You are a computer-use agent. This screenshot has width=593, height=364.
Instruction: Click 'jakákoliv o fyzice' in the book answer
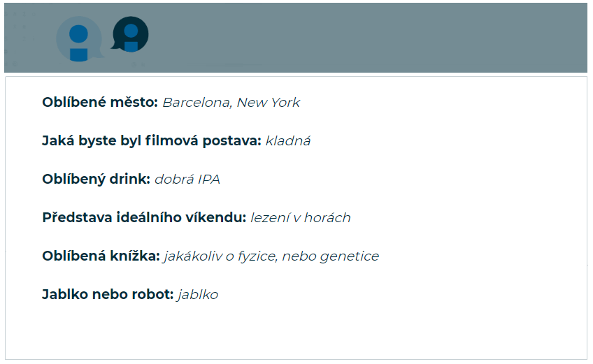(x=220, y=256)
